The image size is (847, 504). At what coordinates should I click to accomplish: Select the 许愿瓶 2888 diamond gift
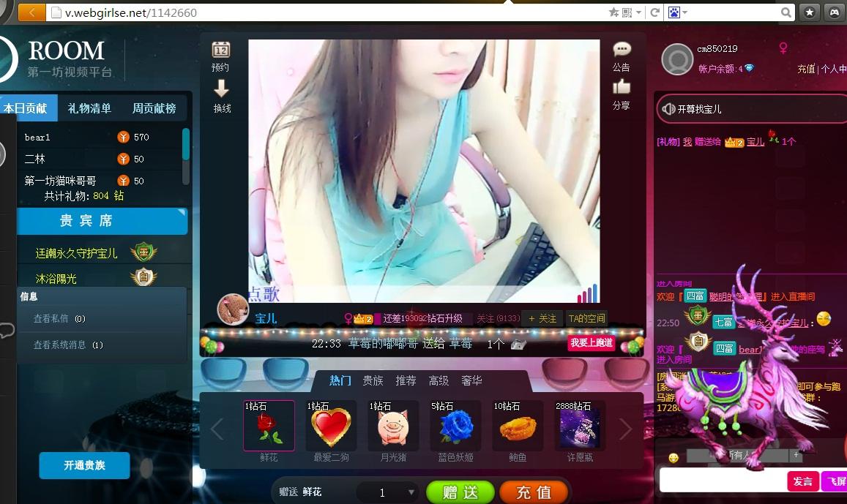[580, 426]
